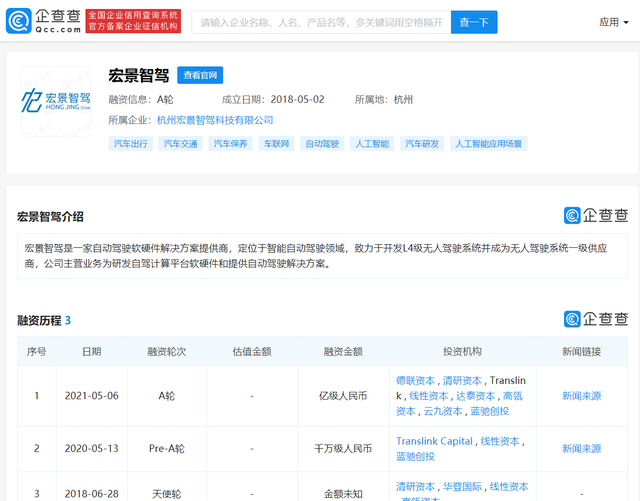The image size is (640, 501).
Task: Select the 汽车研发 tag
Action: click(x=422, y=144)
